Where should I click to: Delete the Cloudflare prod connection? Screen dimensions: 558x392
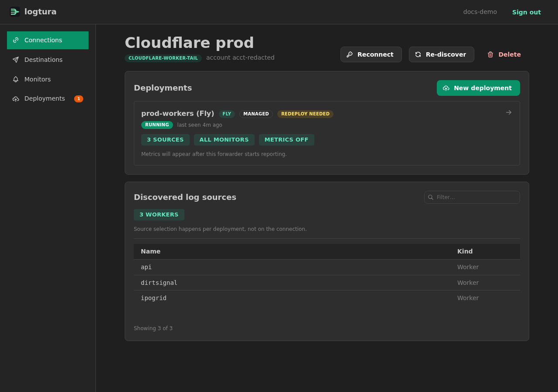click(504, 54)
